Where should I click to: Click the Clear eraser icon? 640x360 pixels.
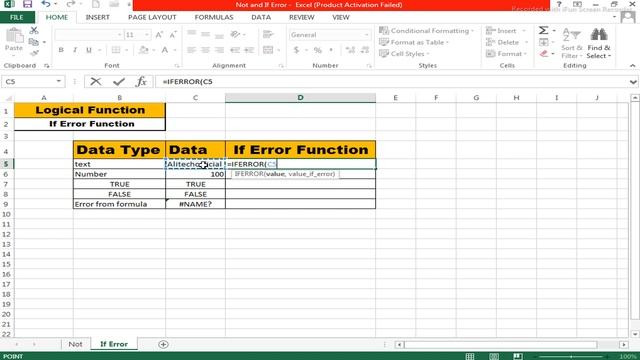[543, 53]
